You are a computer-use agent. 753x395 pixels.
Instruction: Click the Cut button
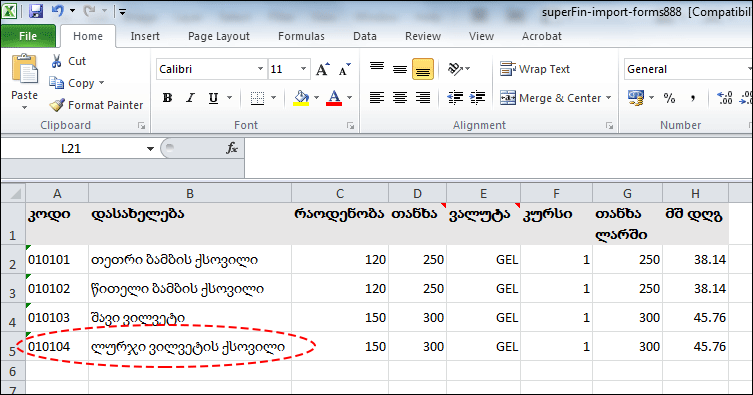pos(68,61)
